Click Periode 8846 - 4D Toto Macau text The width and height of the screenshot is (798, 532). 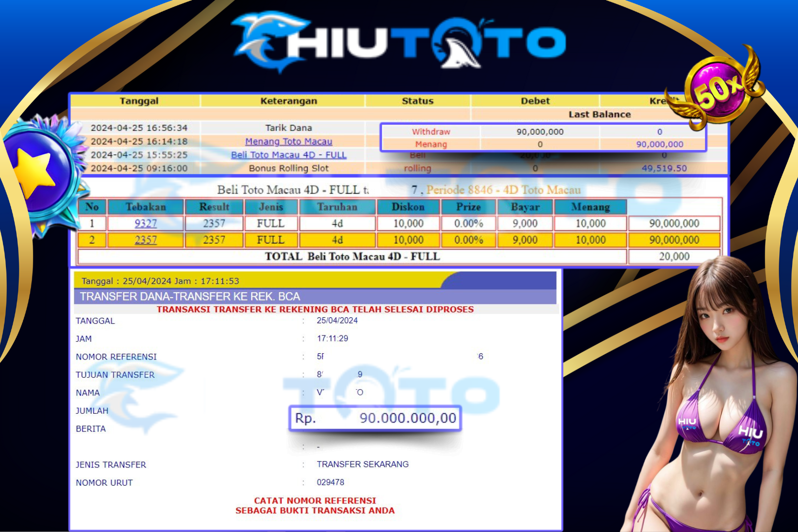[x=503, y=190]
